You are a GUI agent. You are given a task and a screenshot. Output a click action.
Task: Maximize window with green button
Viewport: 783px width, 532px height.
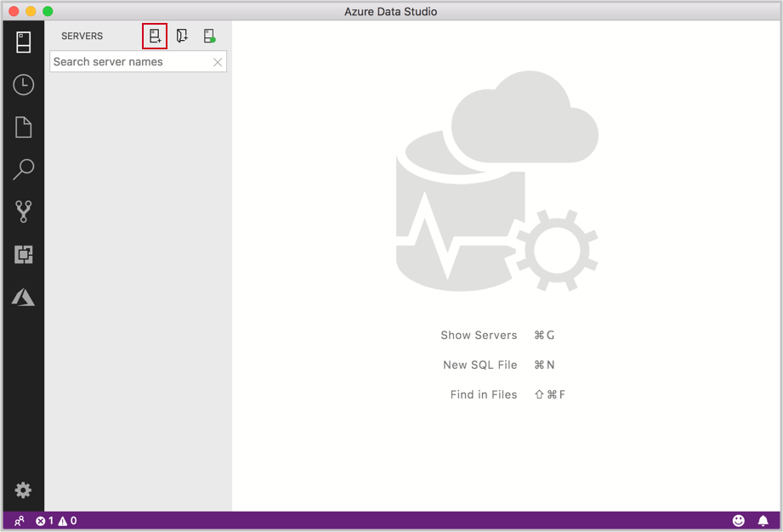(48, 11)
